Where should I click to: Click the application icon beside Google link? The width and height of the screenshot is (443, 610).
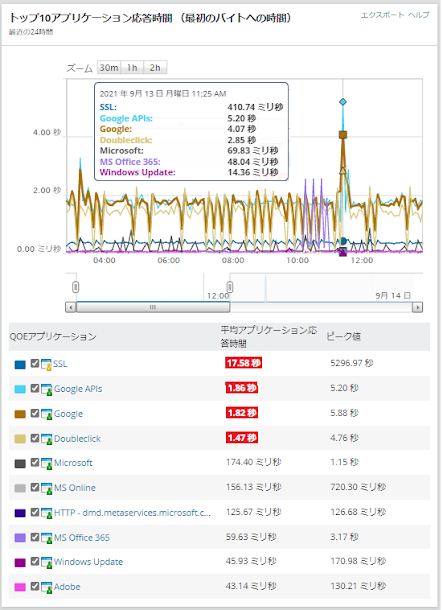click(46, 414)
